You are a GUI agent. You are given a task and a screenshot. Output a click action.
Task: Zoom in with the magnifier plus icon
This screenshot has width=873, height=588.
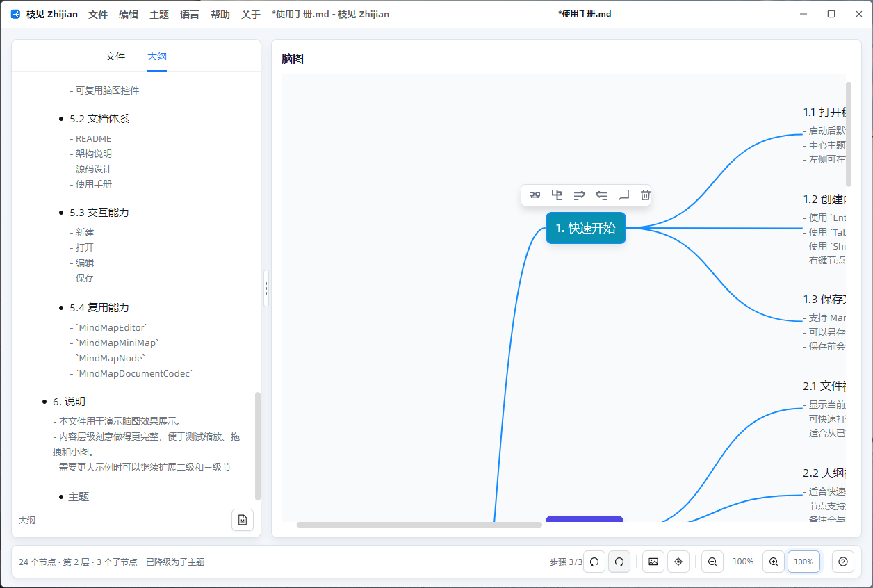774,562
